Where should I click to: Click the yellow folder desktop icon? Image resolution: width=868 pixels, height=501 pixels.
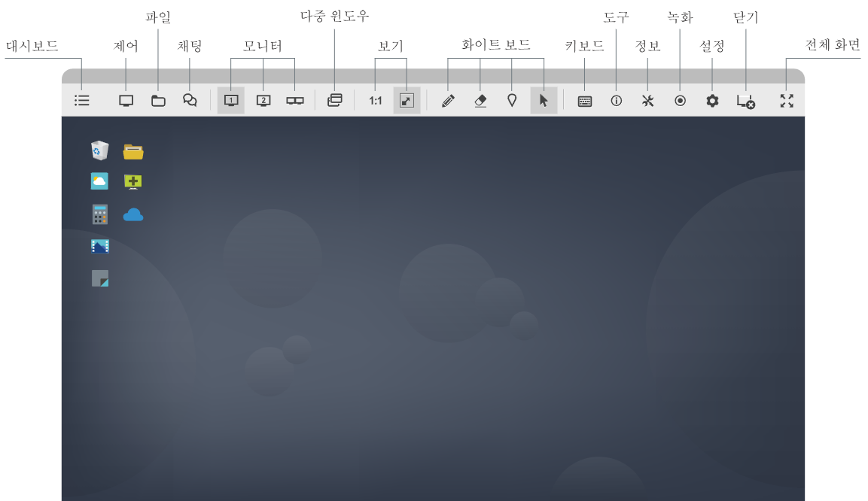click(133, 151)
